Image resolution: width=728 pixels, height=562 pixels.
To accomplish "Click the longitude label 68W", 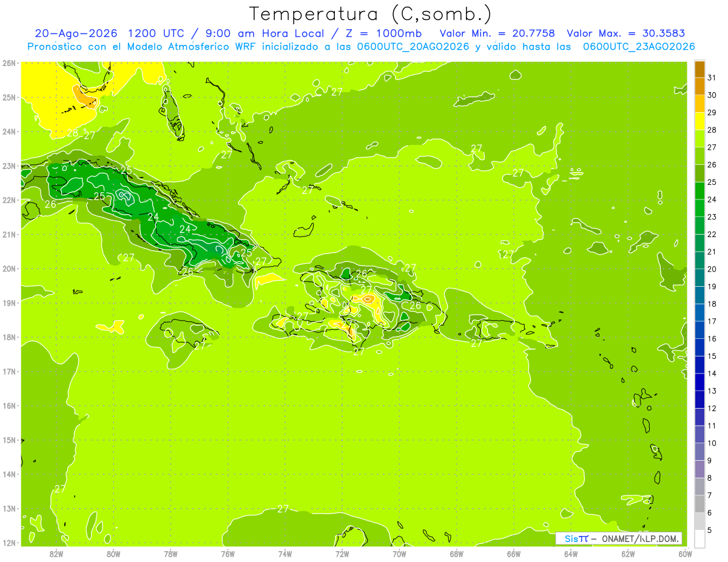I will coord(457,554).
